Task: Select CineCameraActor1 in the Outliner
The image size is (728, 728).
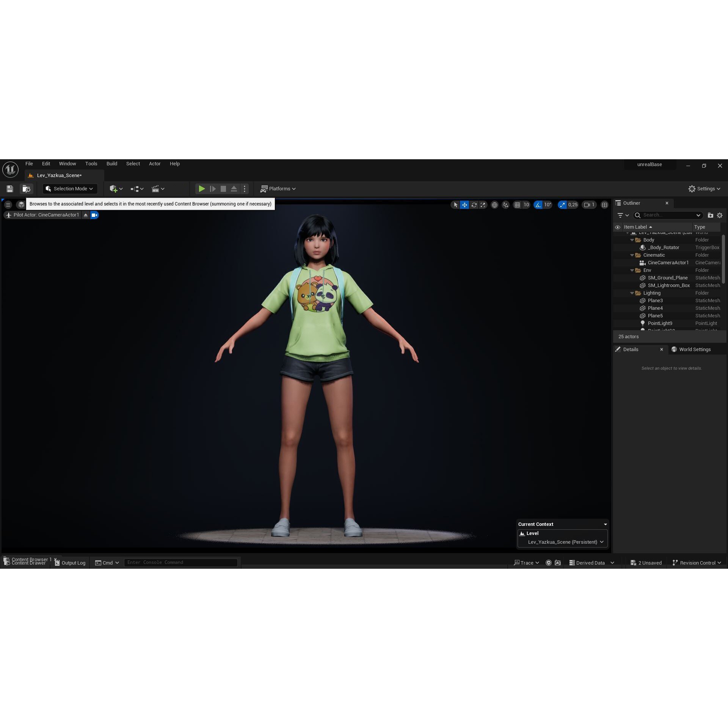Action: click(667, 263)
